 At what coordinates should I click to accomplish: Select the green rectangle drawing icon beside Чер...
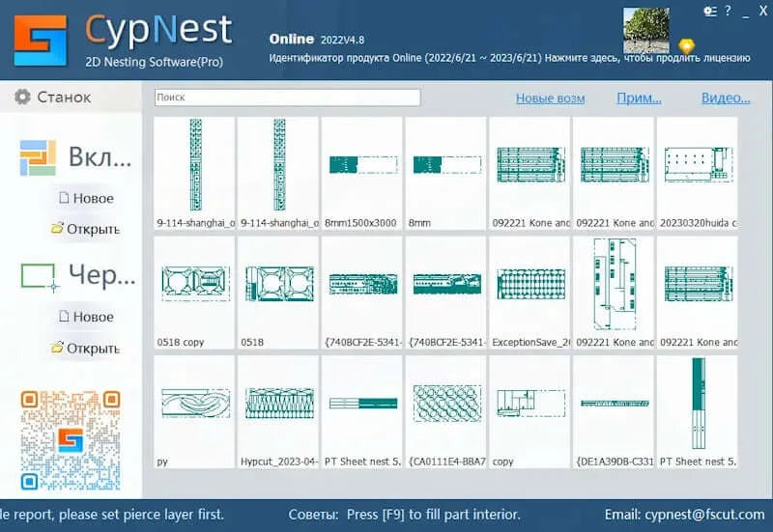coord(40,277)
